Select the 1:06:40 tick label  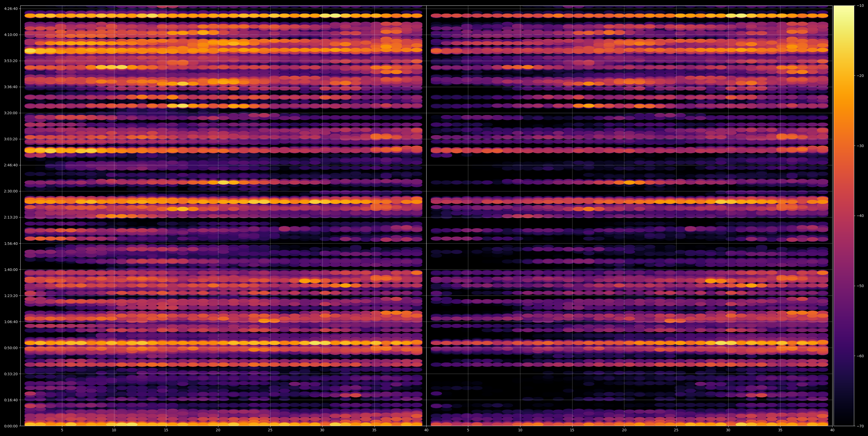(x=11, y=322)
